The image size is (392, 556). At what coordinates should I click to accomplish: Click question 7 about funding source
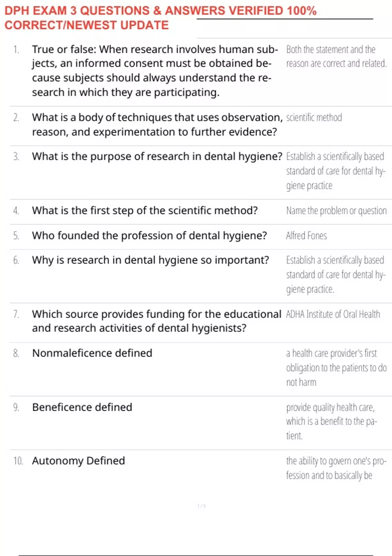(156, 321)
